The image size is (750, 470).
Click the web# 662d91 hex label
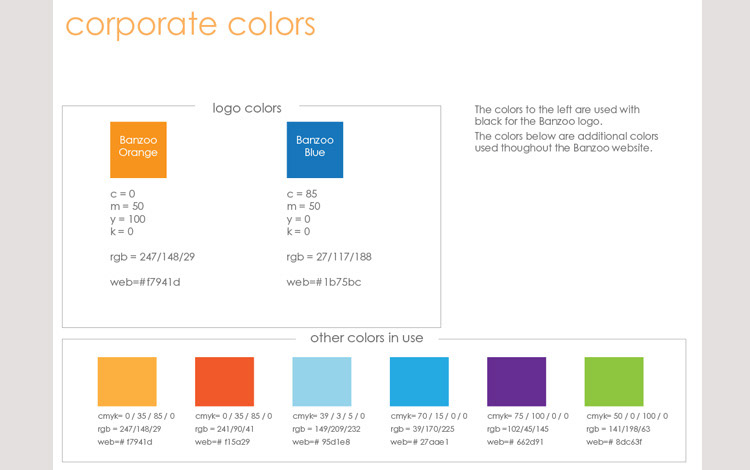517,441
